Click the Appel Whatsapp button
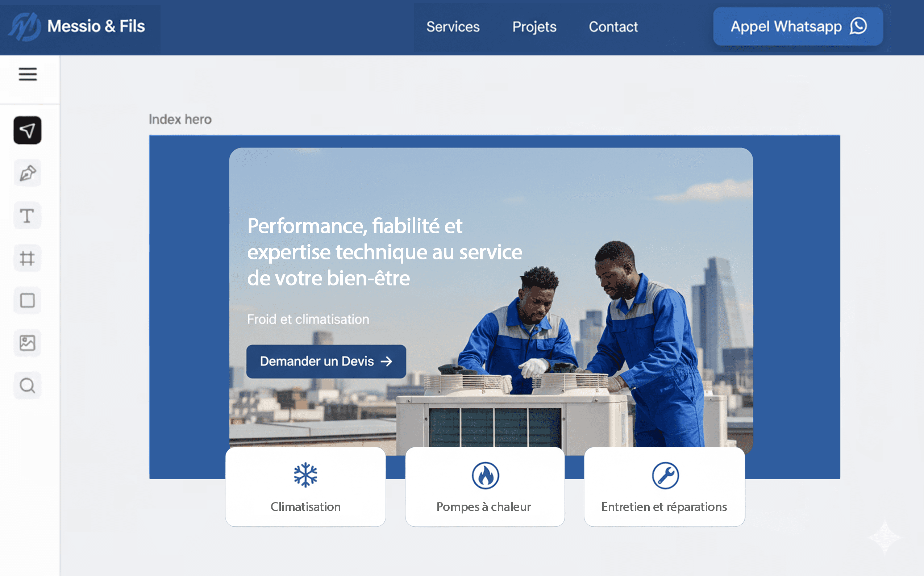The height and width of the screenshot is (576, 924). click(798, 26)
